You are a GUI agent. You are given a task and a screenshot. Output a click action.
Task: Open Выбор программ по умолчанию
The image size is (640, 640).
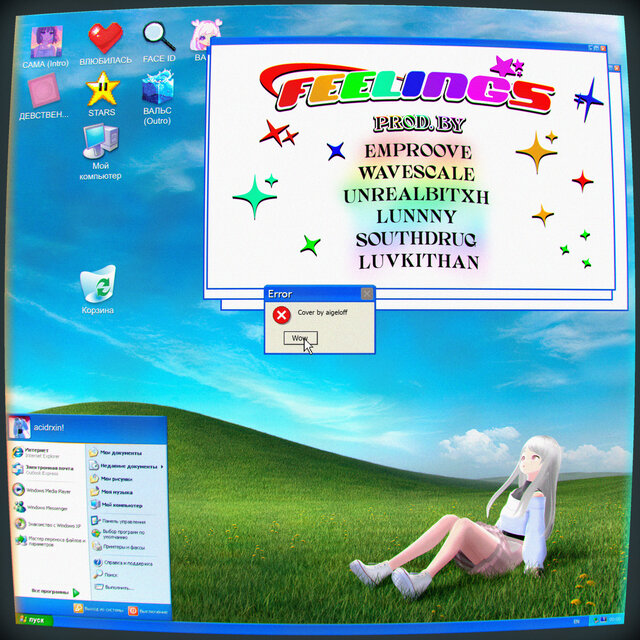pyautogui.click(x=118, y=534)
